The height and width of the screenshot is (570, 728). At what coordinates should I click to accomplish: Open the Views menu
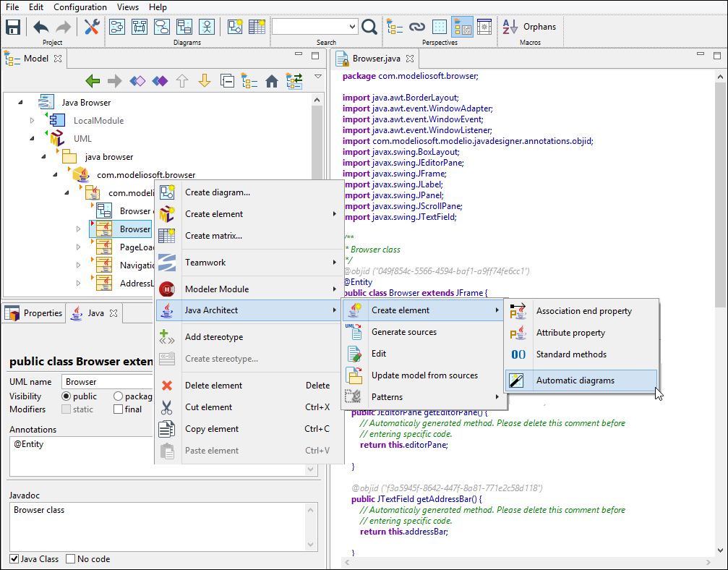point(128,7)
